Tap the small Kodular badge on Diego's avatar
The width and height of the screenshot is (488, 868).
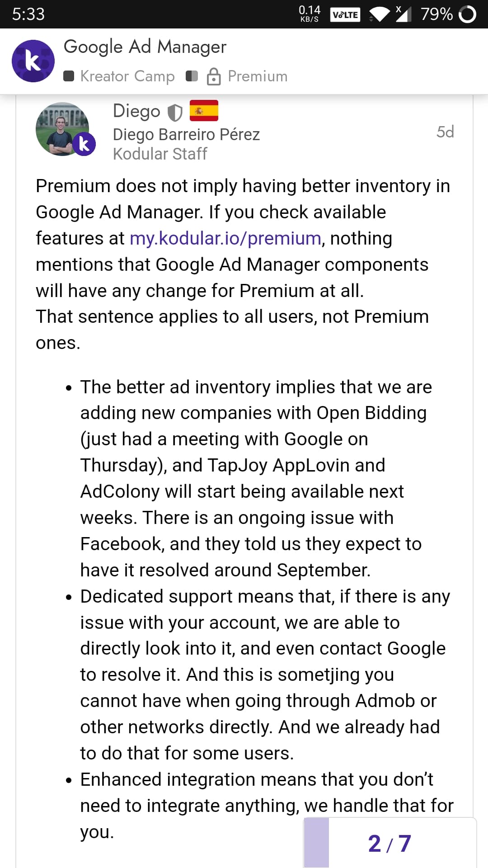tap(84, 144)
